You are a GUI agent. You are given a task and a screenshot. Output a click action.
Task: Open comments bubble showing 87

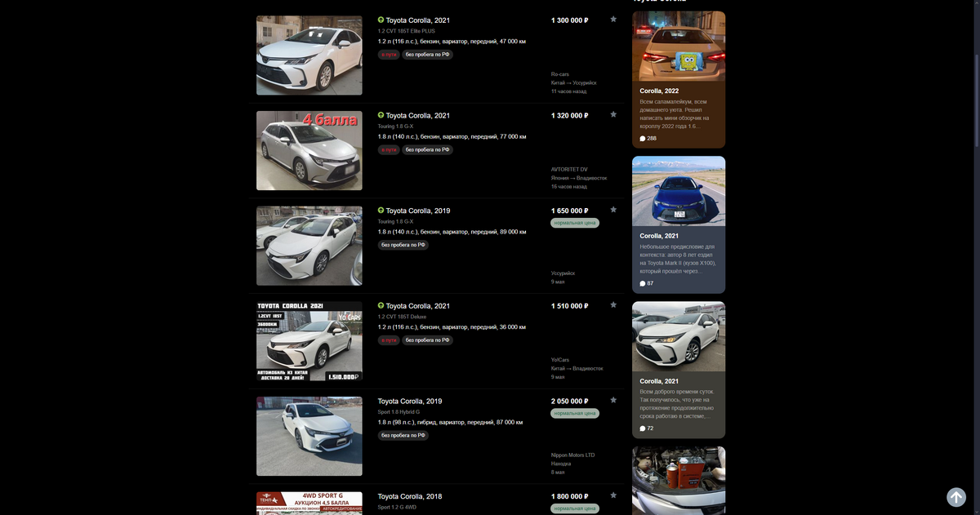point(647,283)
